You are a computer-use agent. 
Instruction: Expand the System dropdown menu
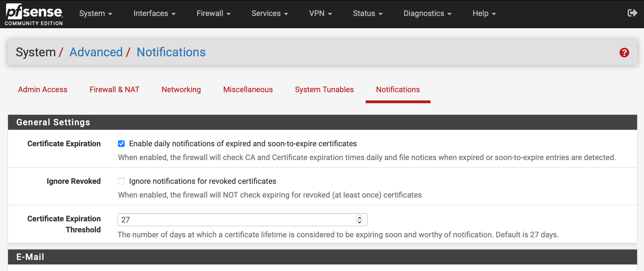(96, 14)
